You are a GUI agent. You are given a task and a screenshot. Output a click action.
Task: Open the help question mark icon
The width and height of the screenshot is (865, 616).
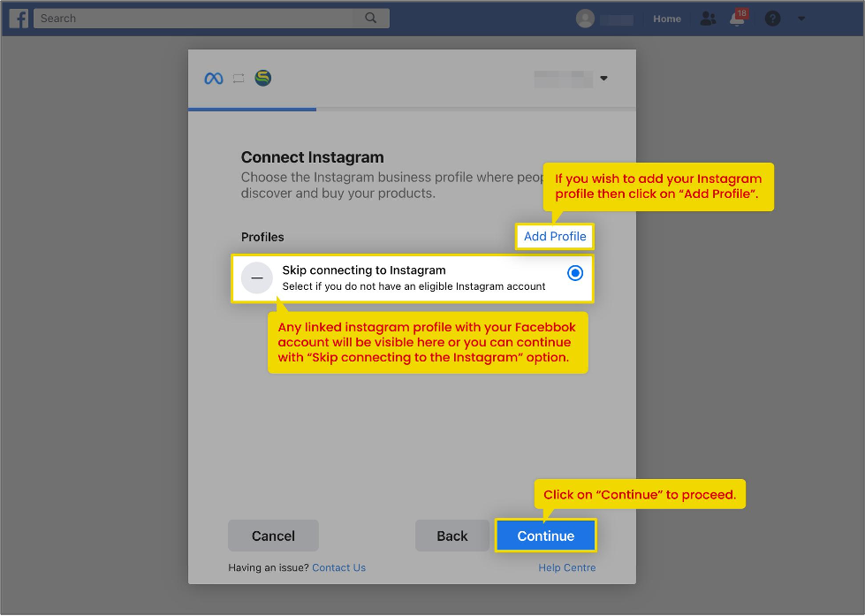pos(772,19)
